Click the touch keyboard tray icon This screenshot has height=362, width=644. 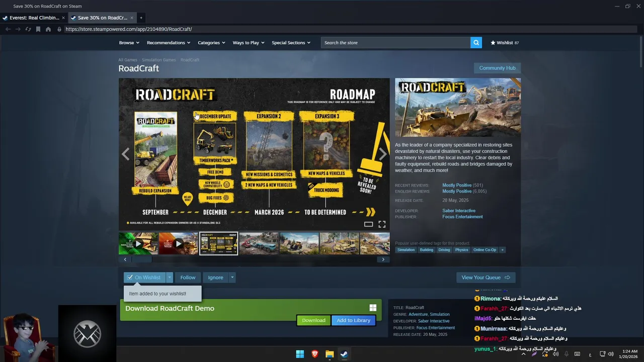pyautogui.click(x=578, y=354)
